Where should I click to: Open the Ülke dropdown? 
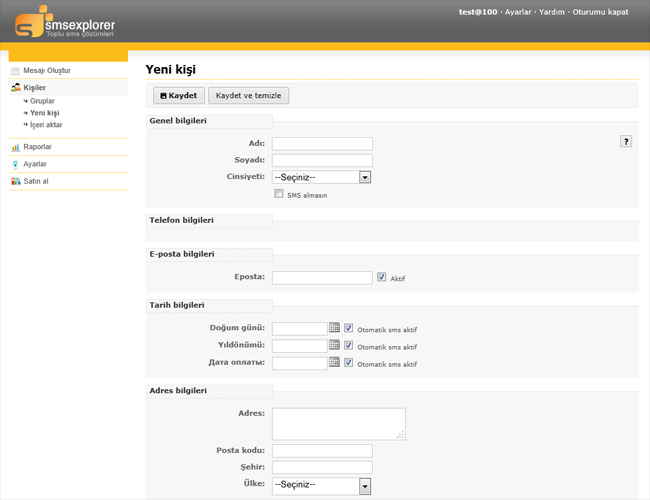pyautogui.click(x=321, y=486)
